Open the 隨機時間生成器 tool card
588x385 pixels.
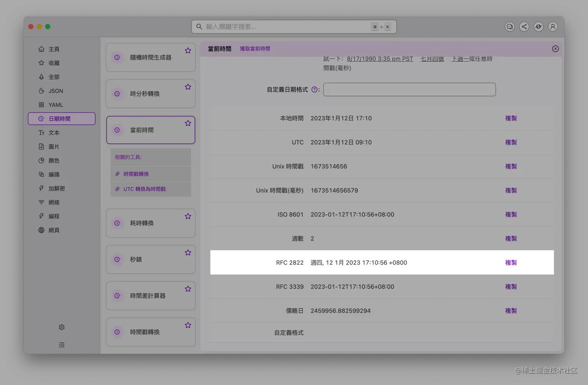tap(150, 57)
